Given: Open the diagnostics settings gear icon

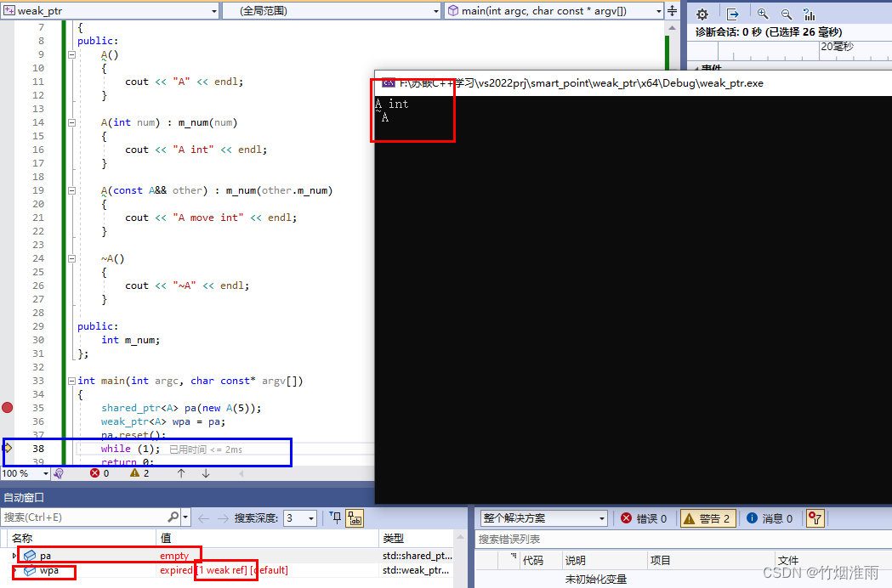Looking at the screenshot, I should pos(702,14).
